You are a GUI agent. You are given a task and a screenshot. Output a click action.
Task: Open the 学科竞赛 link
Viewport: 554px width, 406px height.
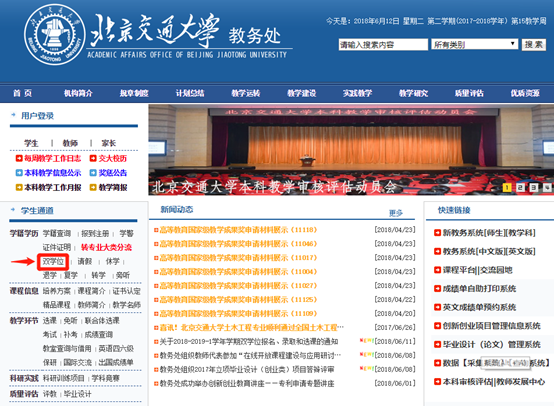coord(106,378)
